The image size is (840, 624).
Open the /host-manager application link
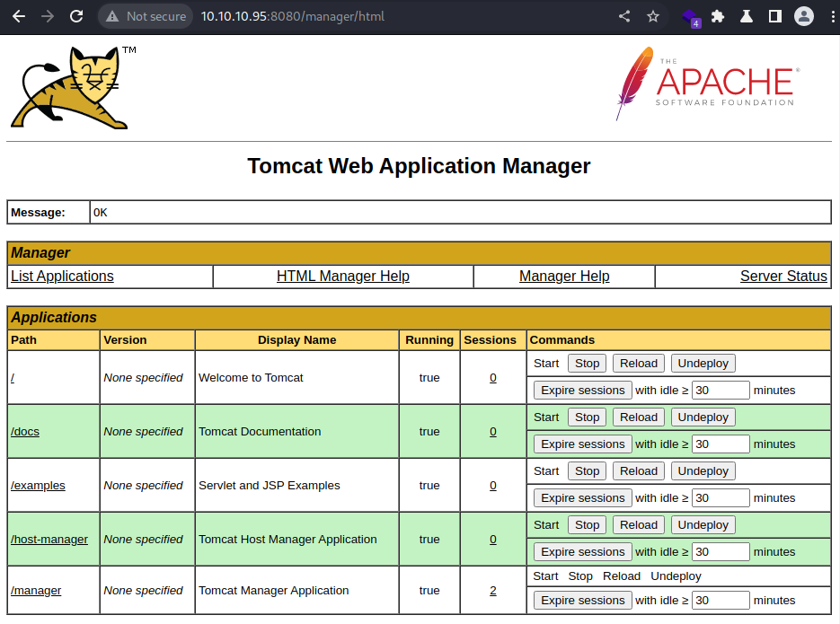point(49,540)
